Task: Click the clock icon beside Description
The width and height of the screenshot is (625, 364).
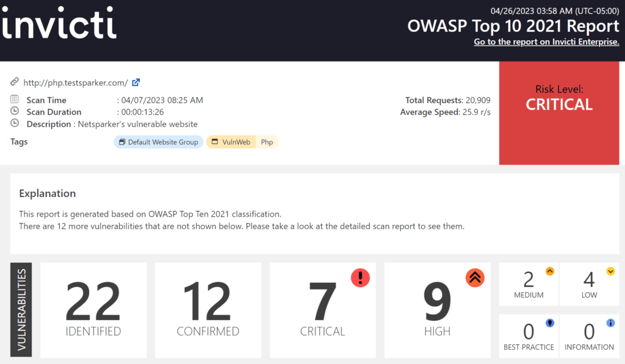Action: (15, 123)
